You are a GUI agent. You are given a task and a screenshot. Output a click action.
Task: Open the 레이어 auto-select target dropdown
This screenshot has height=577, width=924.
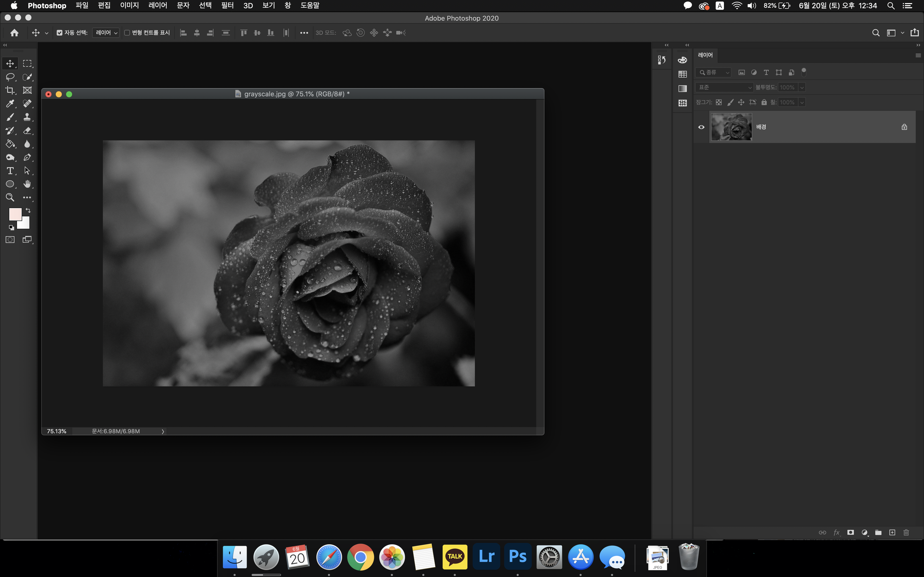coord(106,33)
